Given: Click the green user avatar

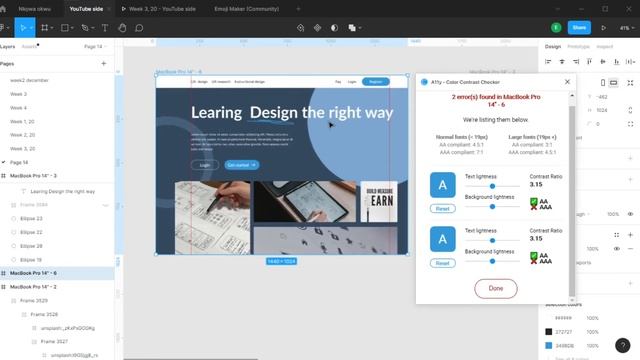Looking at the screenshot, I should click(556, 28).
